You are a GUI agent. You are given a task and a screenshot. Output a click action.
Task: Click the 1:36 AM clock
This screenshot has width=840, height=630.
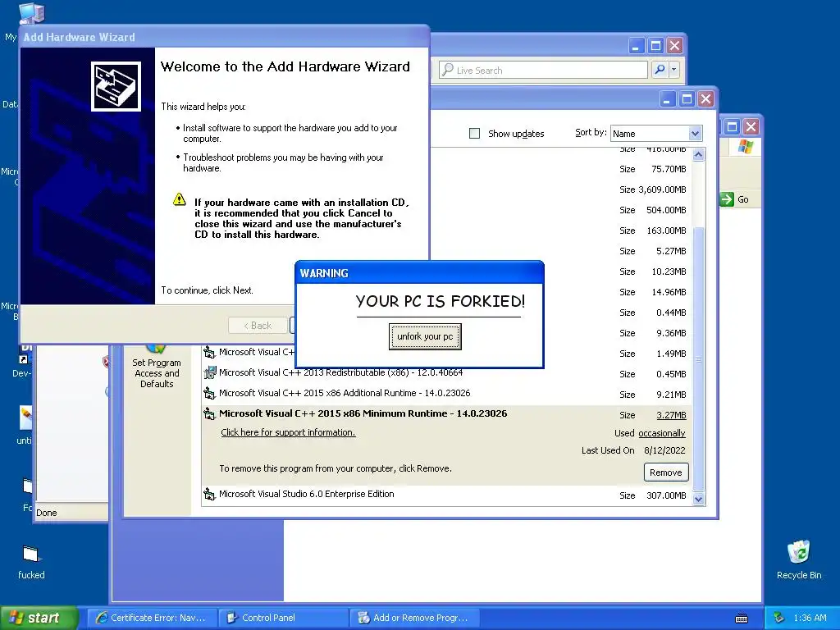[x=810, y=618]
